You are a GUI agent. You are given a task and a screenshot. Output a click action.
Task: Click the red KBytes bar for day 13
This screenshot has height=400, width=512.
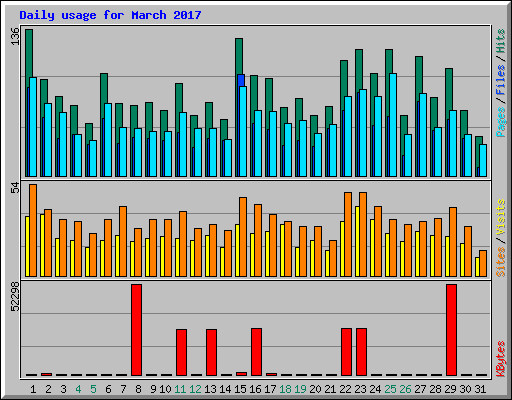[x=211, y=353]
